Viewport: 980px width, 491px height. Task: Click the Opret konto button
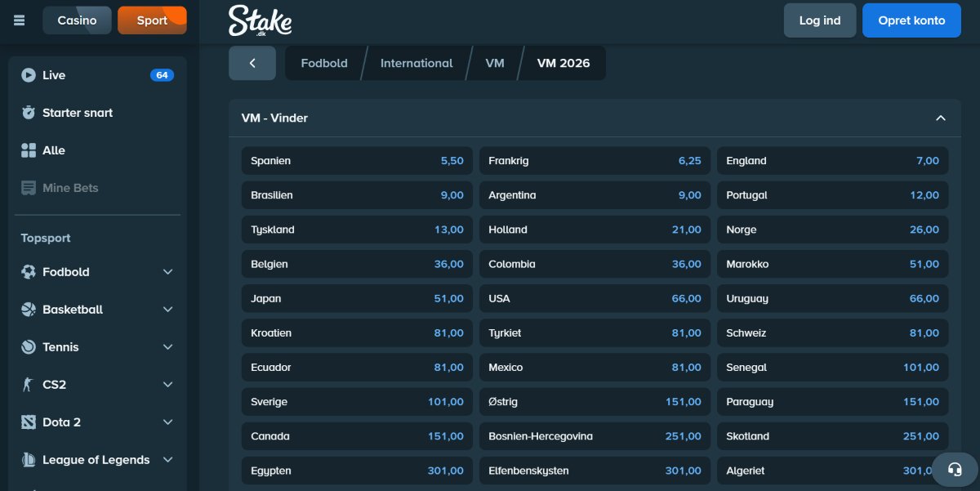coord(911,20)
